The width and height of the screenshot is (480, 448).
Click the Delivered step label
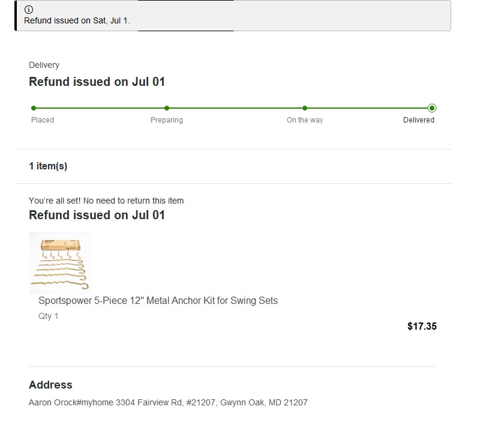[418, 120]
